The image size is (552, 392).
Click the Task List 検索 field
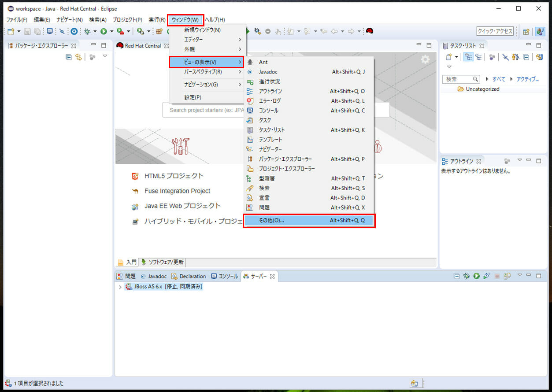pyautogui.click(x=458, y=79)
